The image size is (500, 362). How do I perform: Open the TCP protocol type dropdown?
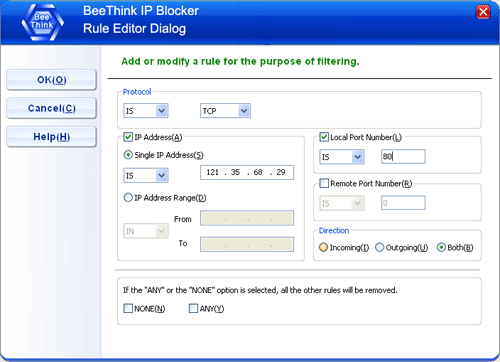click(x=225, y=111)
